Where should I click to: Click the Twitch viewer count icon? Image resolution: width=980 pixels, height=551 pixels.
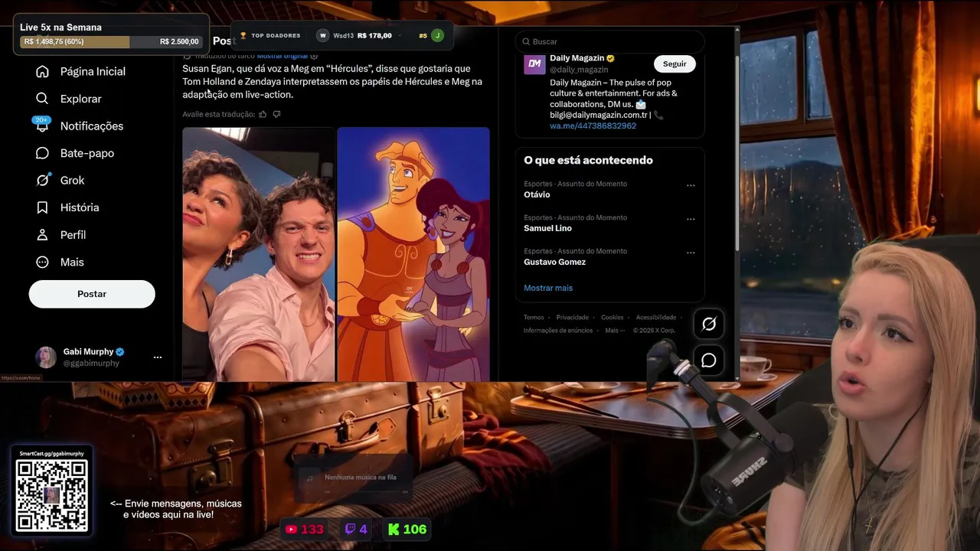(350, 529)
